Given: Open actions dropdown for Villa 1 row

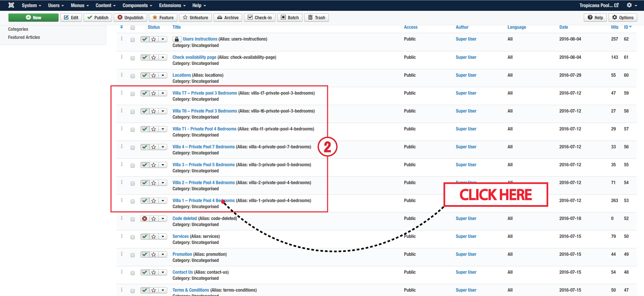Looking at the screenshot, I should point(163,201).
